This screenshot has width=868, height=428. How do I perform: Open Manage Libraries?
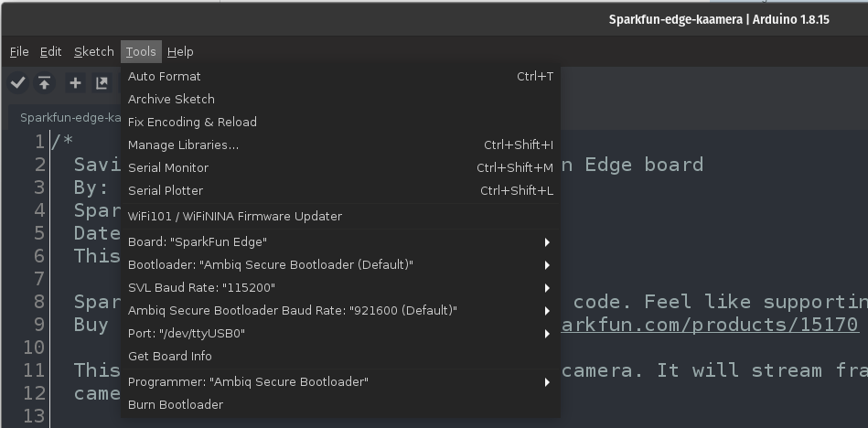pos(183,145)
